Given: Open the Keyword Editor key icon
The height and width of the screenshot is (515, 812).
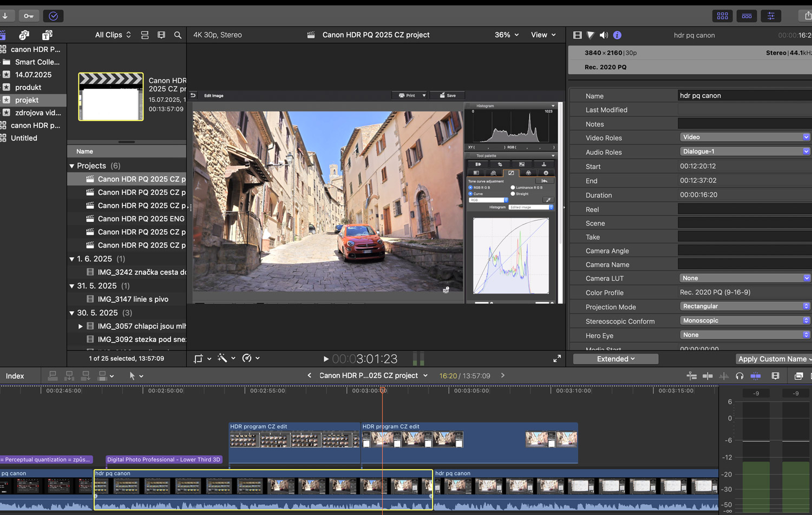Looking at the screenshot, I should click(29, 16).
